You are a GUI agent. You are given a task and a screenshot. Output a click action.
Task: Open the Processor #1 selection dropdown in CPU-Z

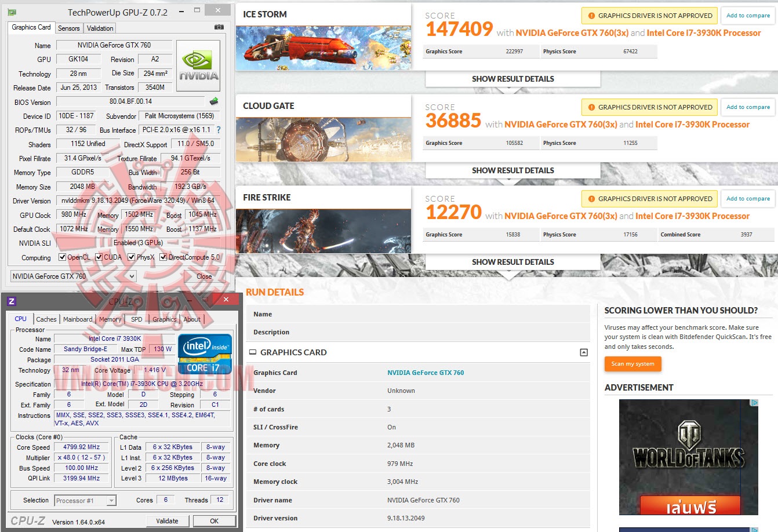[86, 501]
